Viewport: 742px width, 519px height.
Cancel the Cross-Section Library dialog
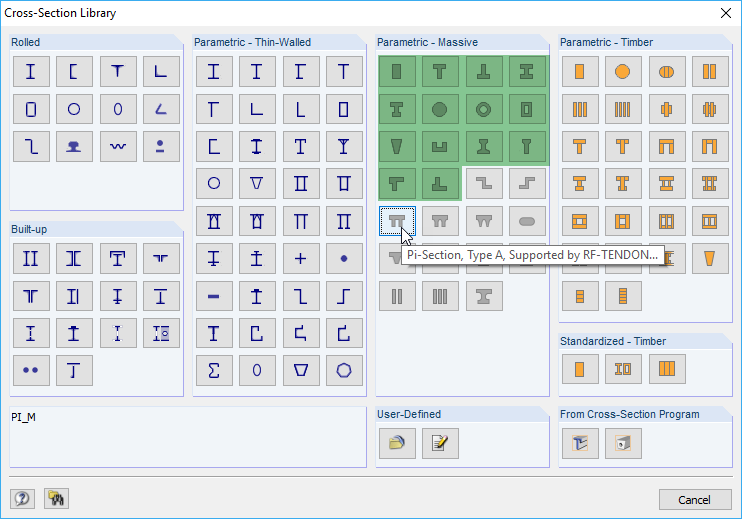click(695, 500)
